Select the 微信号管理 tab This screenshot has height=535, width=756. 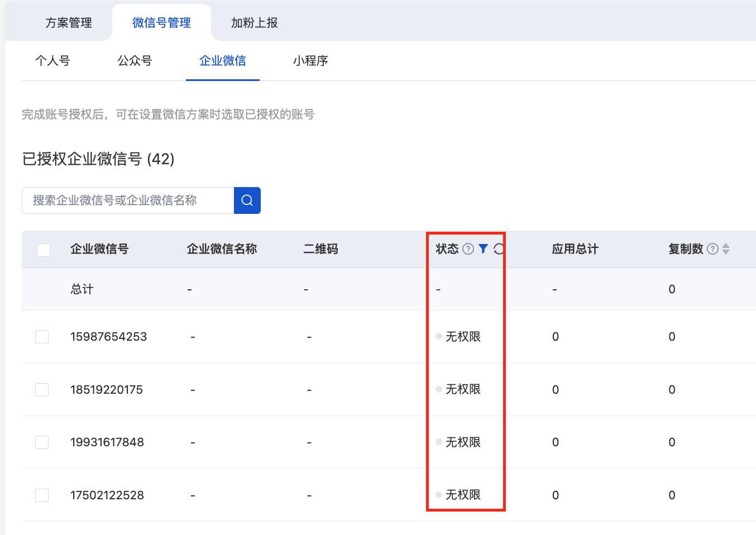(x=161, y=23)
